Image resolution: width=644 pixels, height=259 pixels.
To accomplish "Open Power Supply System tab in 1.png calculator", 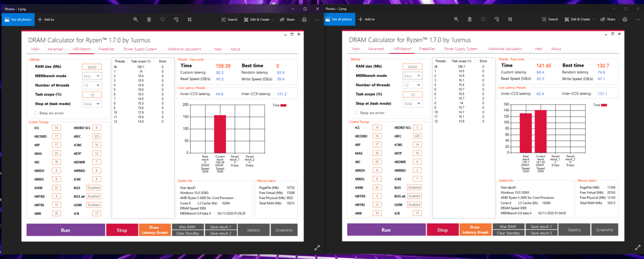I will (x=140, y=49).
